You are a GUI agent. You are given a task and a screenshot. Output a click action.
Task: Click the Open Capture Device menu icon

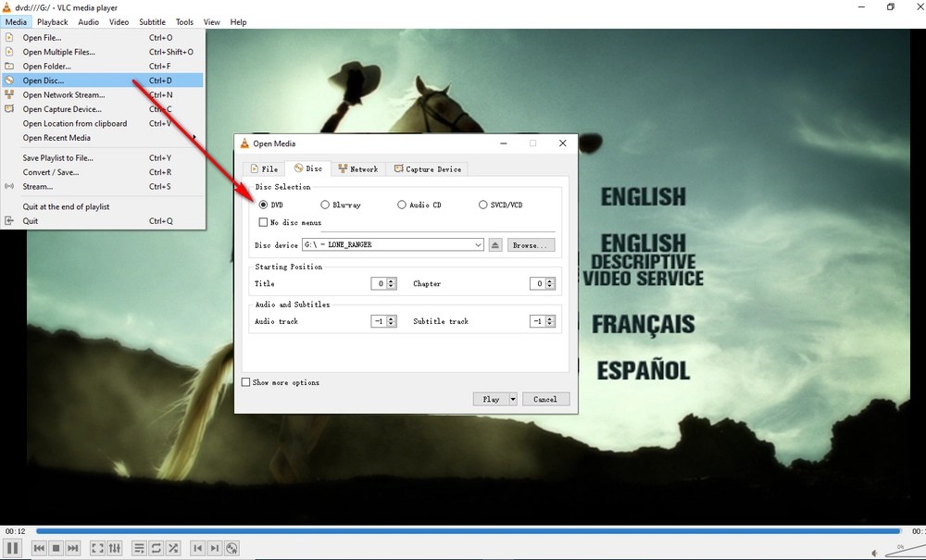click(x=9, y=108)
